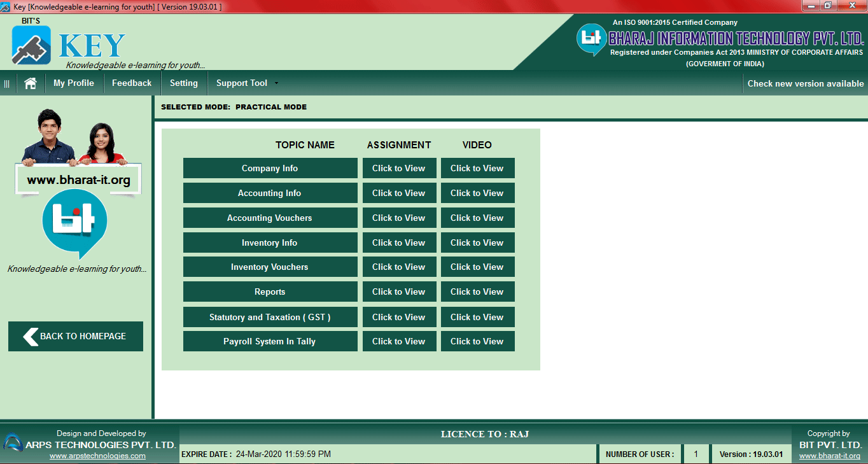Click the number of users value 1
Viewport: 868px width, 464px height.
(x=696, y=454)
